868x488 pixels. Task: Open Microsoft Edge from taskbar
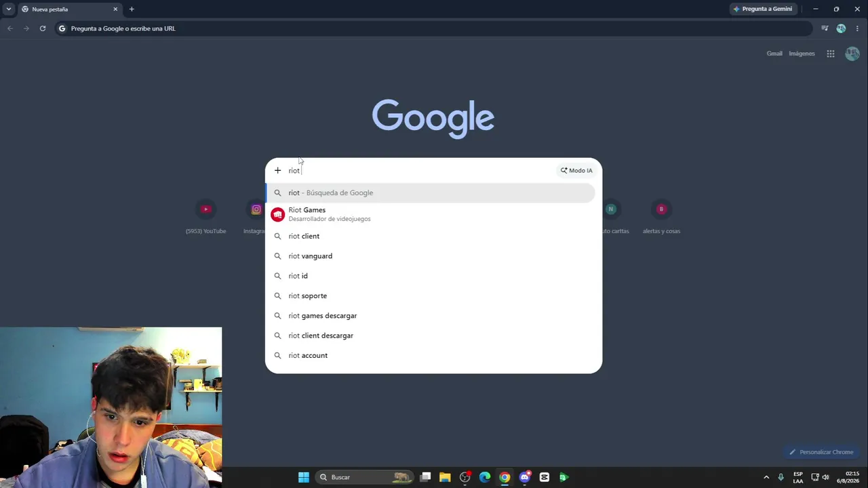tap(485, 477)
